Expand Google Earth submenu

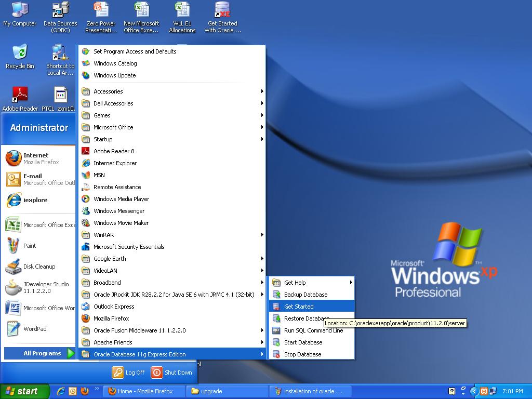(x=172, y=259)
